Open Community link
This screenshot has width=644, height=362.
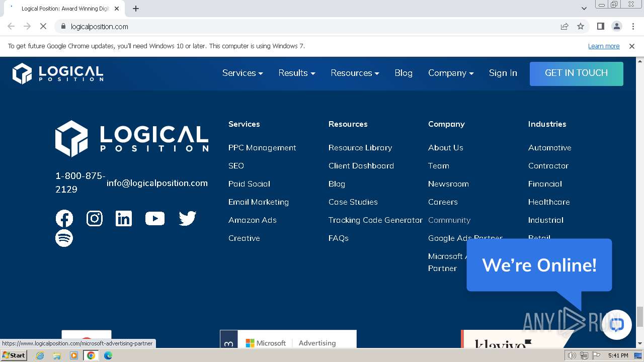(x=449, y=220)
